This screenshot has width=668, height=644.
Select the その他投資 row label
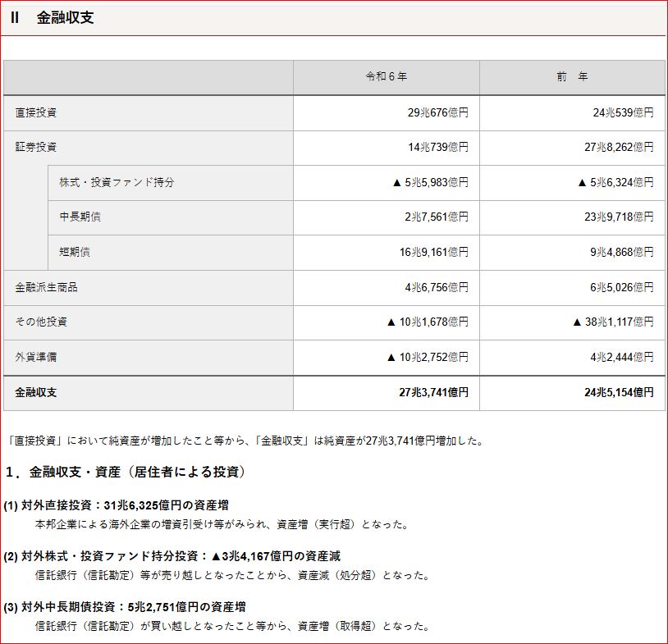pyautogui.click(x=41, y=322)
